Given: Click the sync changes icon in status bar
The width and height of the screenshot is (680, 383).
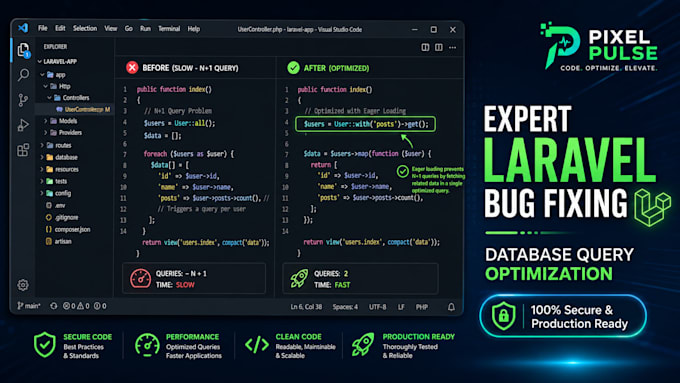Looking at the screenshot, I should tap(53, 306).
